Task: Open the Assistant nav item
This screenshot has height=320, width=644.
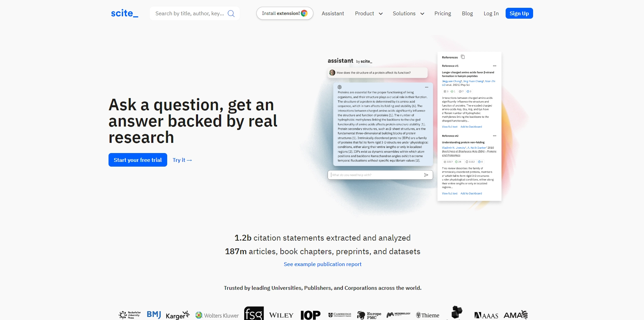Action: 333,14
